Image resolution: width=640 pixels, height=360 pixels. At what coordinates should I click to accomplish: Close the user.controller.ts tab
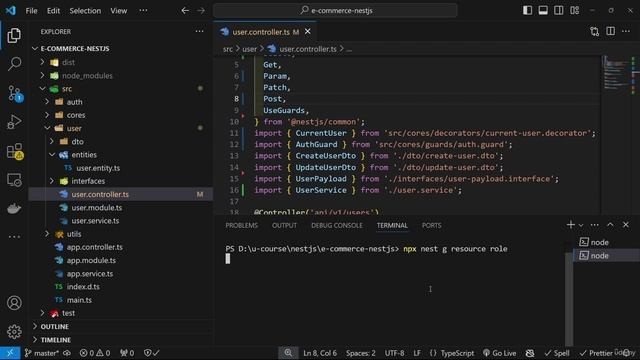pyautogui.click(x=308, y=31)
